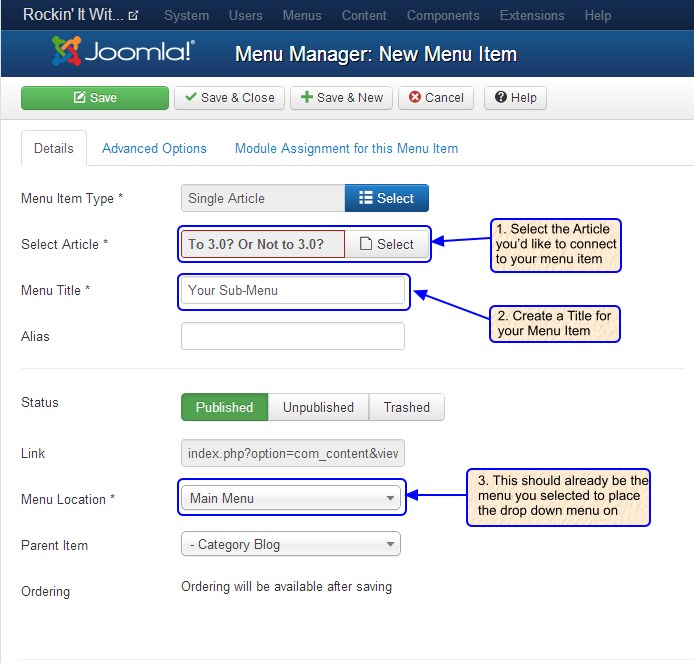
Task: Click the Menu Title input field
Action: pyautogui.click(x=293, y=290)
